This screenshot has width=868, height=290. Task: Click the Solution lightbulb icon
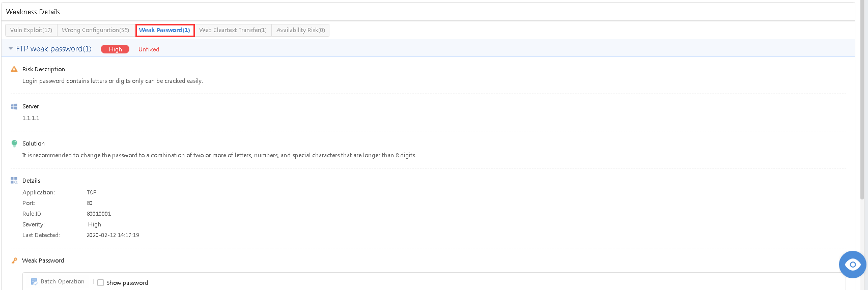click(x=14, y=143)
